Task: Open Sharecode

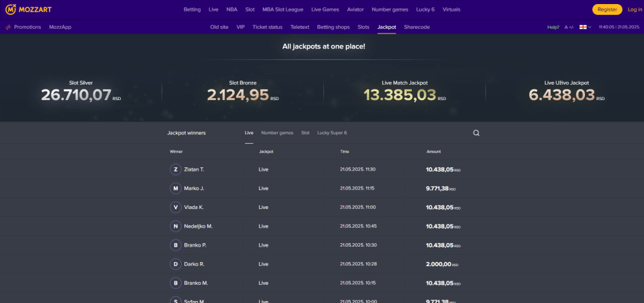Action: click(x=417, y=27)
